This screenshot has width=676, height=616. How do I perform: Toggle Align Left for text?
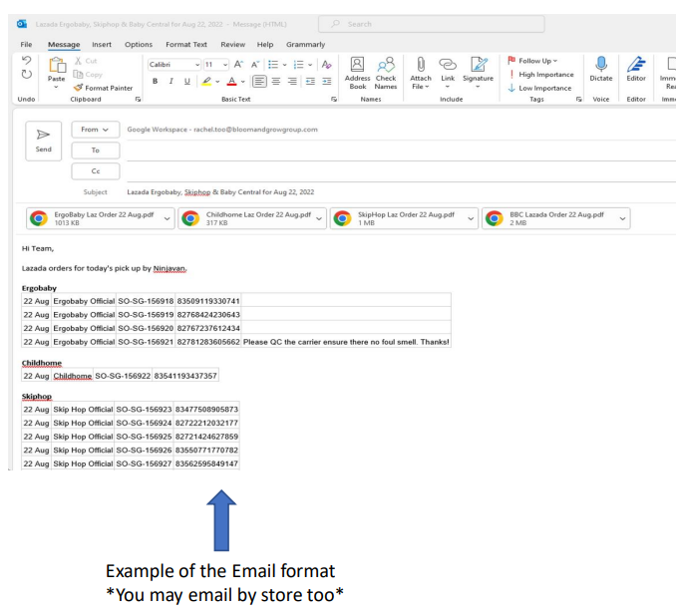[x=259, y=81]
